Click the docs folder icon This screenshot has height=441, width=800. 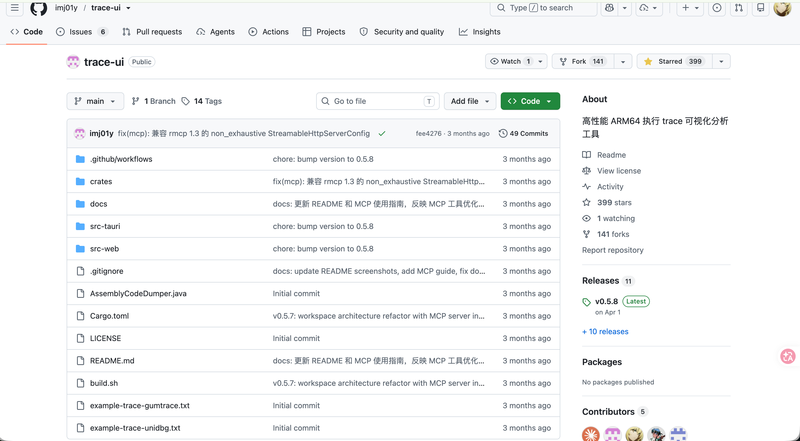[80, 204]
